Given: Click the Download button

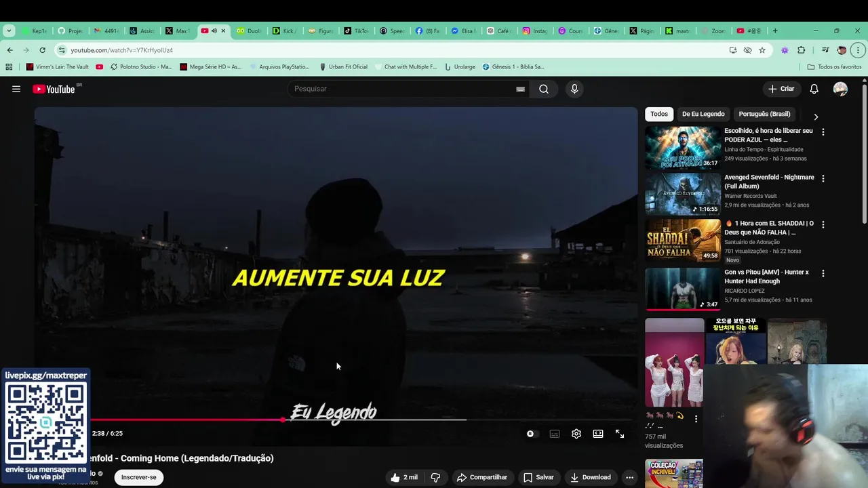Looking at the screenshot, I should 591,477.
